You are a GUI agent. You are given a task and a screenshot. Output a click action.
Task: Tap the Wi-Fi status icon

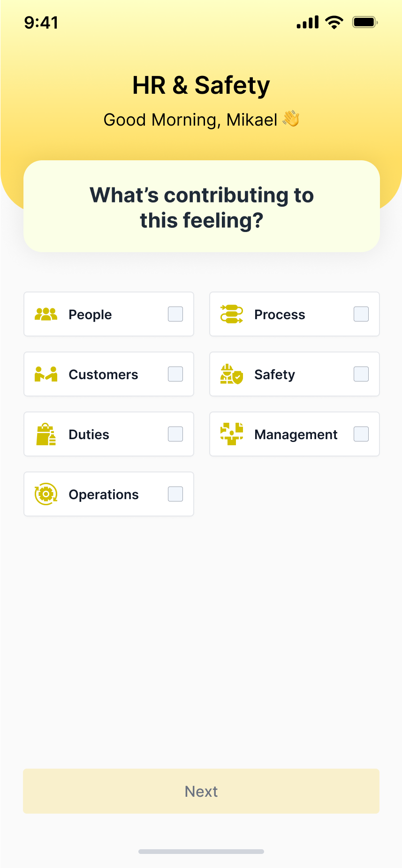[334, 22]
